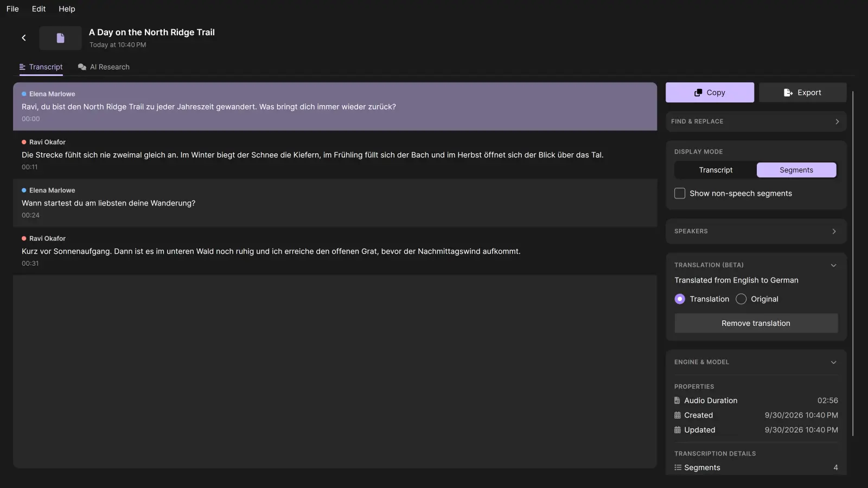Enable Show non-speech segments checkbox
Viewport: 868px width, 488px height.
click(x=680, y=194)
